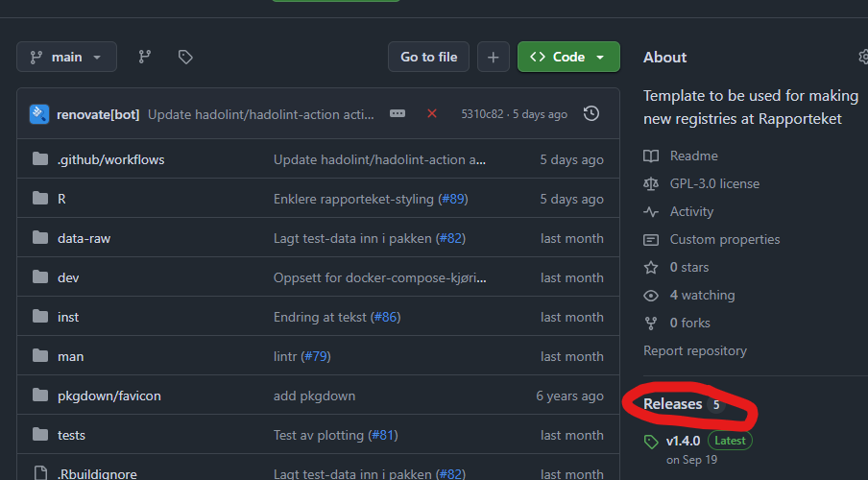Click the failed status red X icon
868x480 pixels.
pyautogui.click(x=432, y=113)
